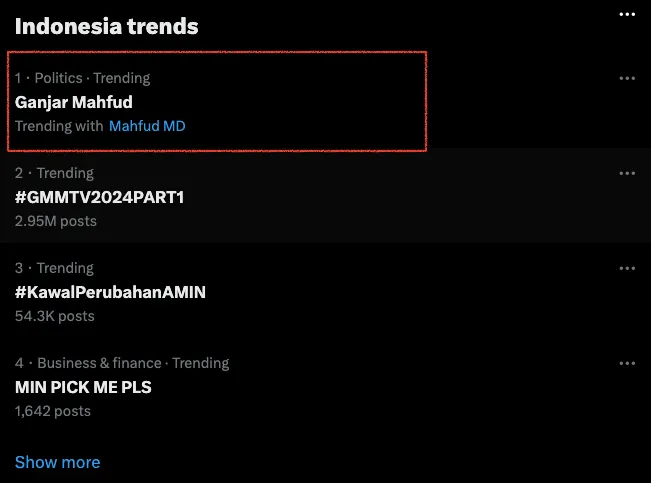Open the MIN PICK ME PLS trend
The height and width of the screenshot is (483, 651).
(x=83, y=387)
